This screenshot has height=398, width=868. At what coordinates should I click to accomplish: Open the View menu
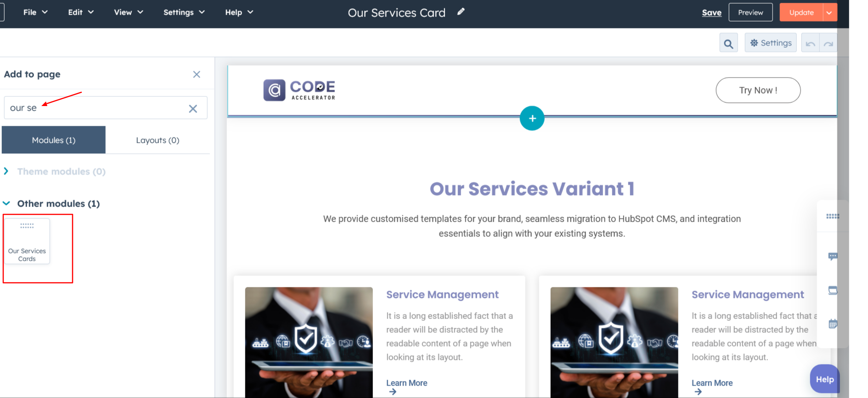pos(128,12)
